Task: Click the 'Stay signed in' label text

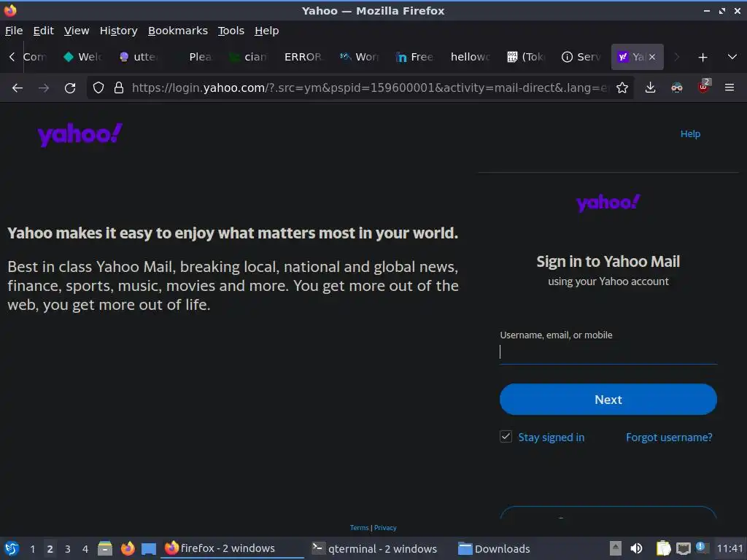Action: click(551, 437)
